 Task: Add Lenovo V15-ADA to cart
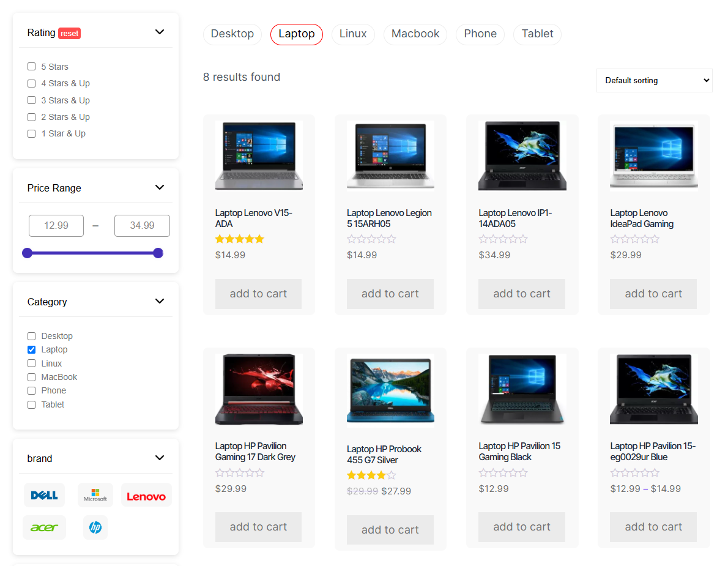click(x=258, y=294)
